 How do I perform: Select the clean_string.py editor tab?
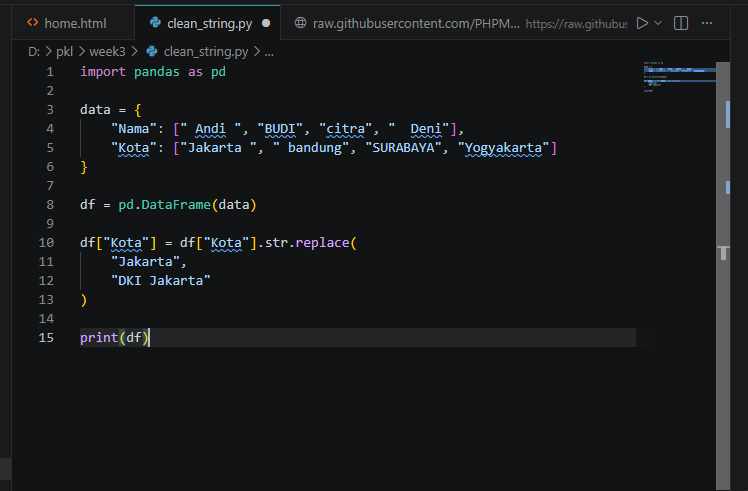click(x=208, y=23)
